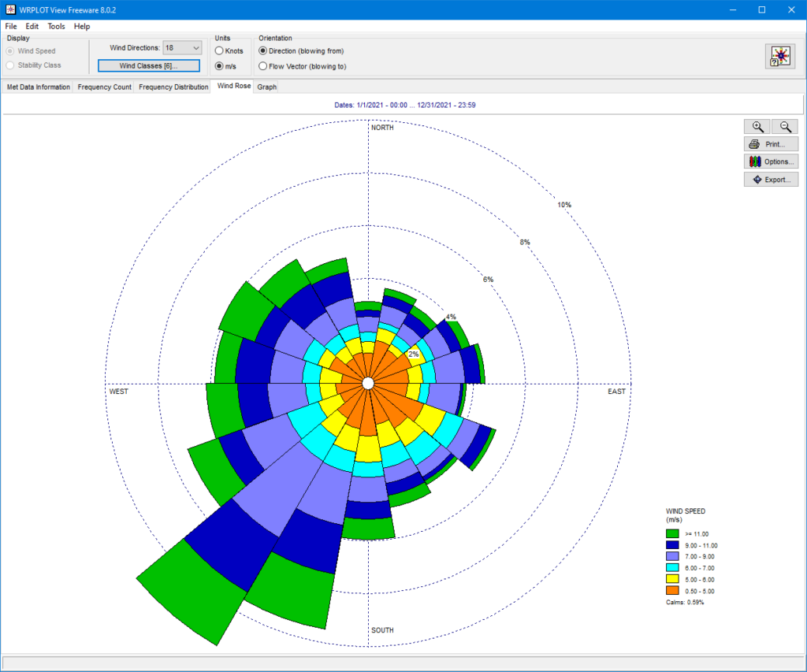Open the Met Data Information tab
This screenshot has width=807, height=672.
(38, 87)
